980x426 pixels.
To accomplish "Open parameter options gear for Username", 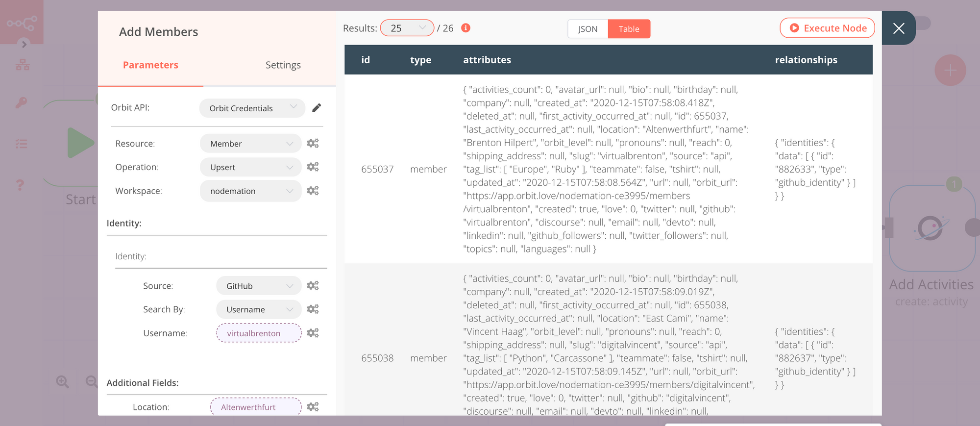I will (x=313, y=333).
